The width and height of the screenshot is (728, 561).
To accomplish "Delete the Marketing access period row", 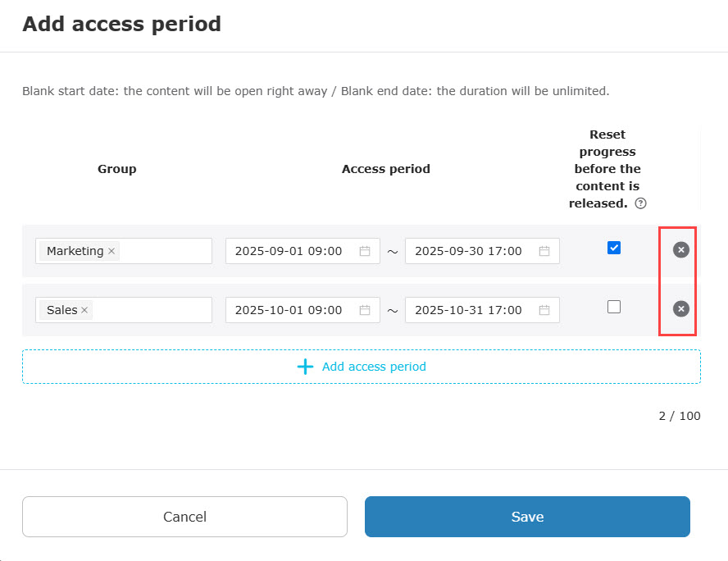I will click(x=680, y=249).
